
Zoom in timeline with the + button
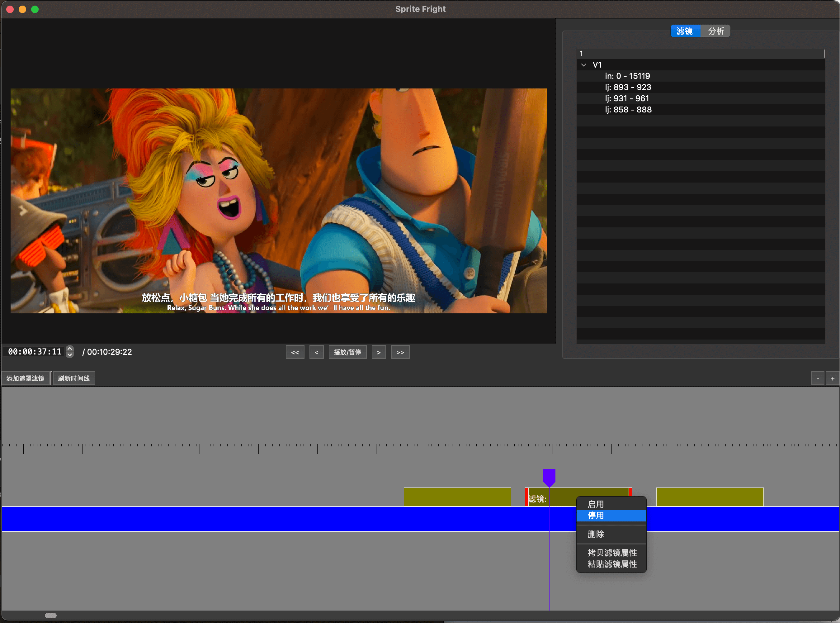[x=833, y=378]
